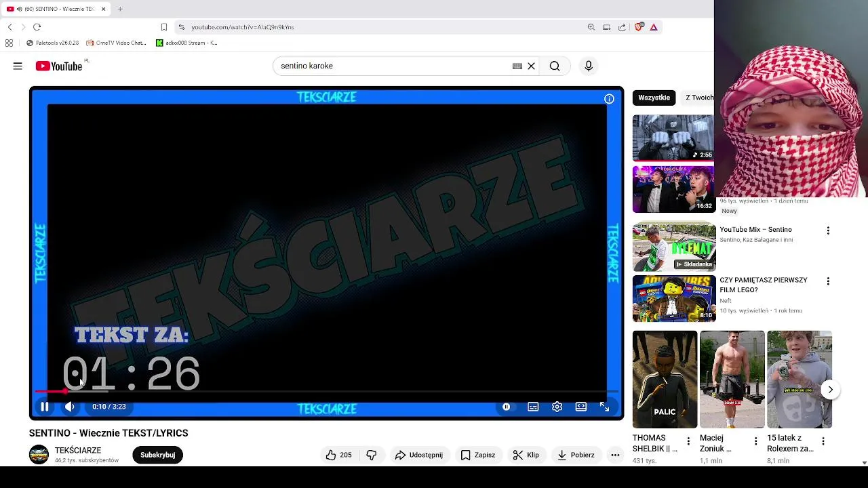Click the address bar URL
The width and height of the screenshot is (868, 488).
pos(242,27)
